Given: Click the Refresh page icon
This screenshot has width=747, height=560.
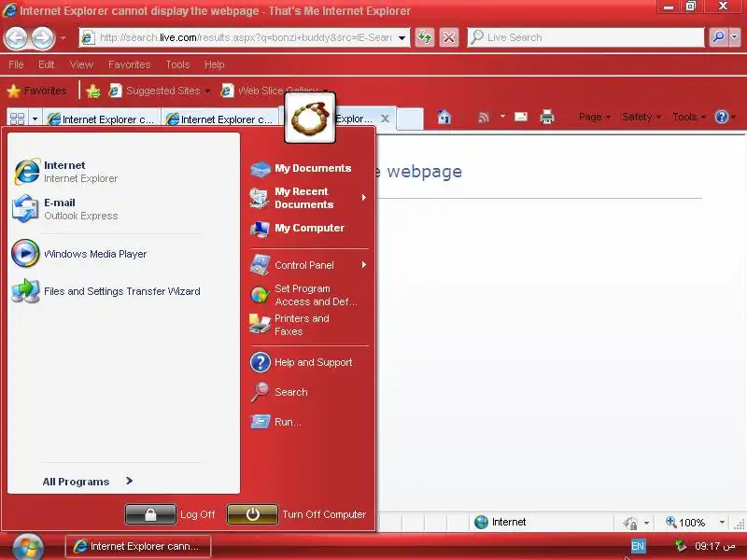Looking at the screenshot, I should (425, 37).
